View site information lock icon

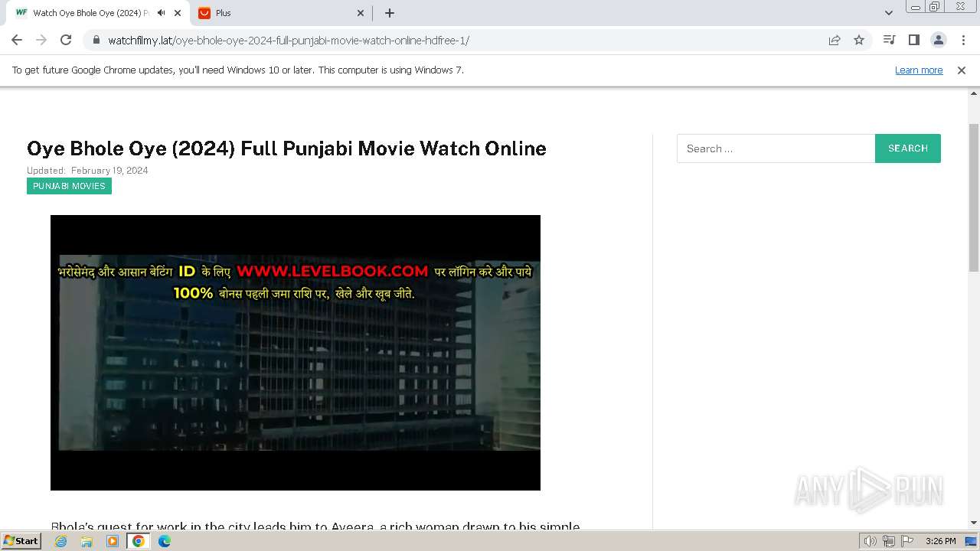click(x=96, y=40)
